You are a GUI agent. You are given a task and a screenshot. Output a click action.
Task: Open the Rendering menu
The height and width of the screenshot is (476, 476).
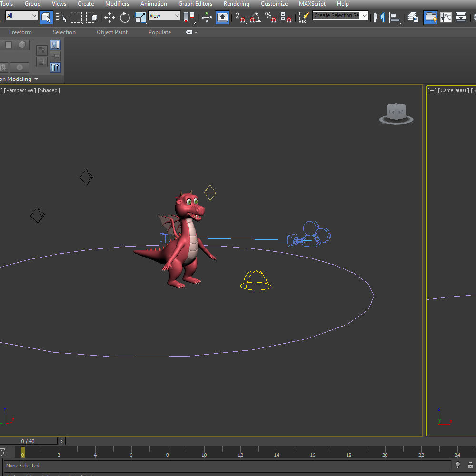coord(237,4)
